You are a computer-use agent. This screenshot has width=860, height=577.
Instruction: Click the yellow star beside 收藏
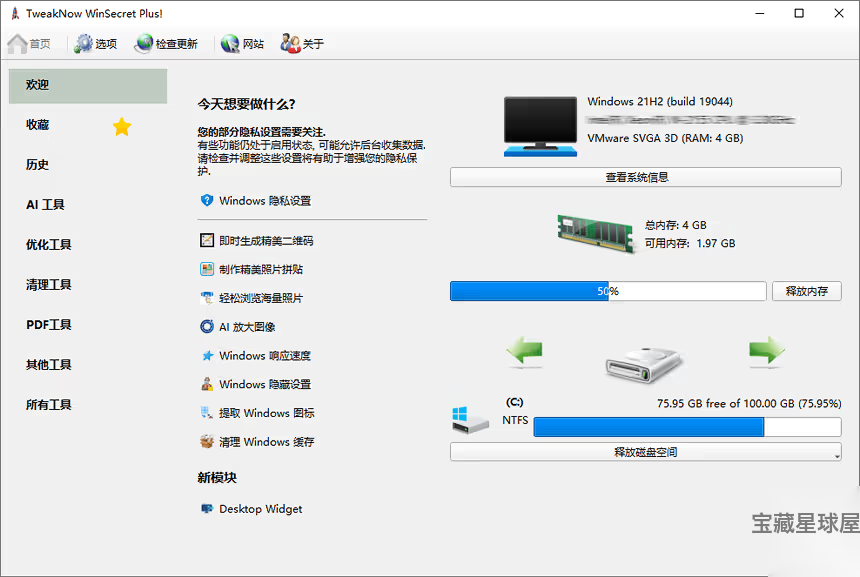pos(122,127)
